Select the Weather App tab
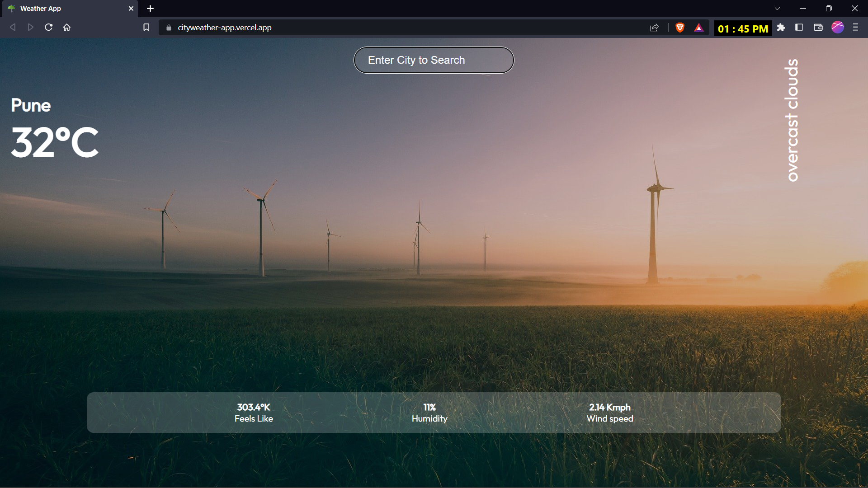 coord(68,9)
